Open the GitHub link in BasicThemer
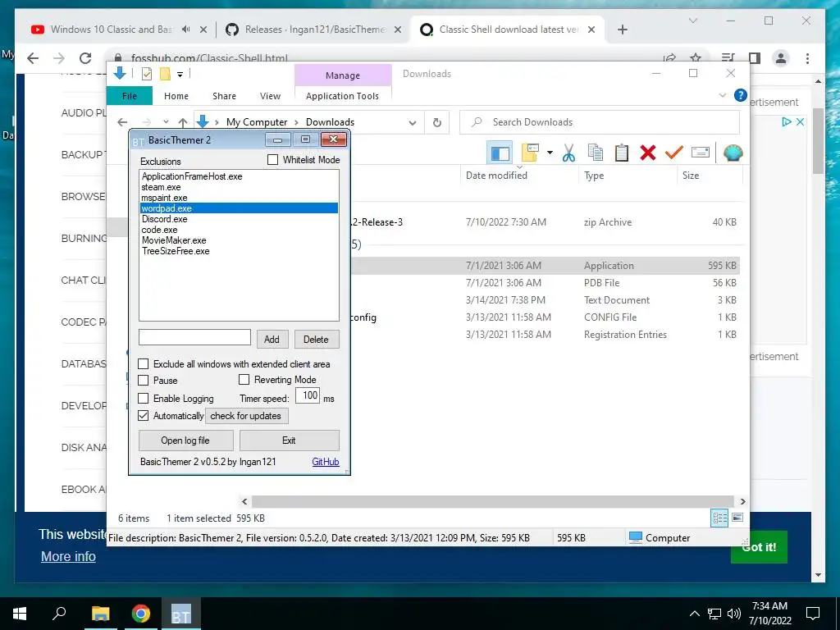This screenshot has height=630, width=840. (325, 462)
